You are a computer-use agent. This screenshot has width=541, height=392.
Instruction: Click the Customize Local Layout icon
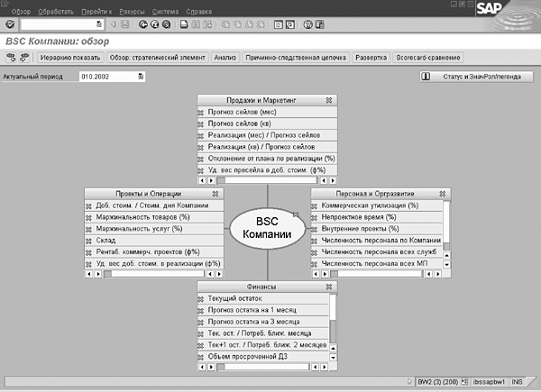click(320, 24)
